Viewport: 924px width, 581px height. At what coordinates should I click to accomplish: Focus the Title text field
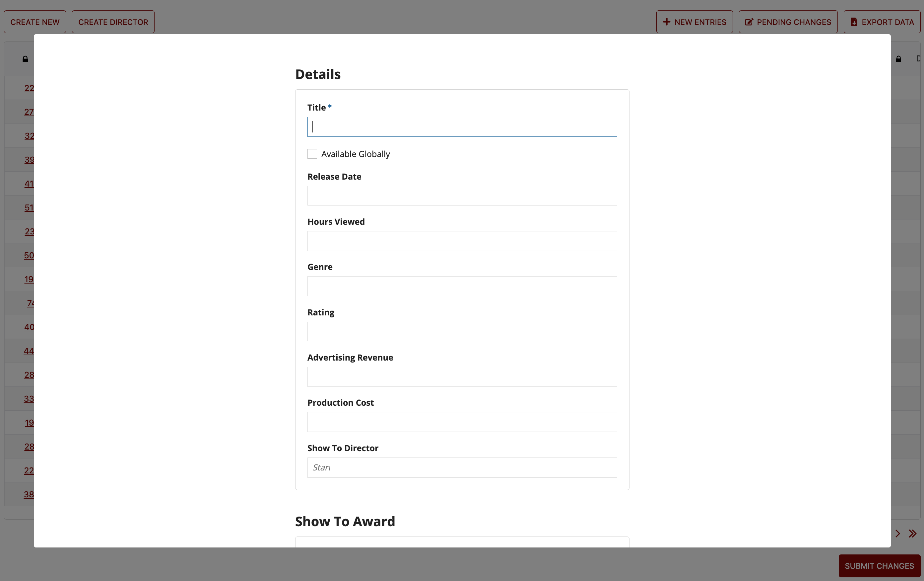(x=462, y=127)
